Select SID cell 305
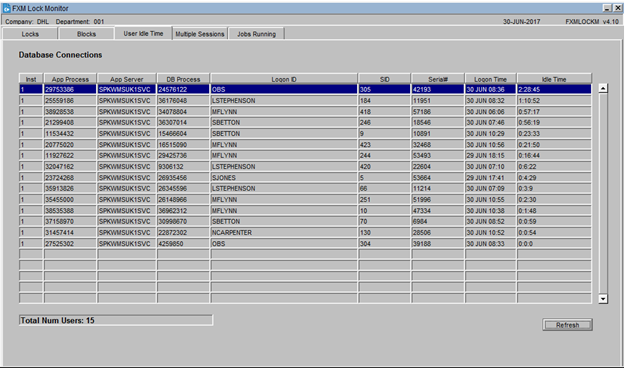 click(x=385, y=89)
